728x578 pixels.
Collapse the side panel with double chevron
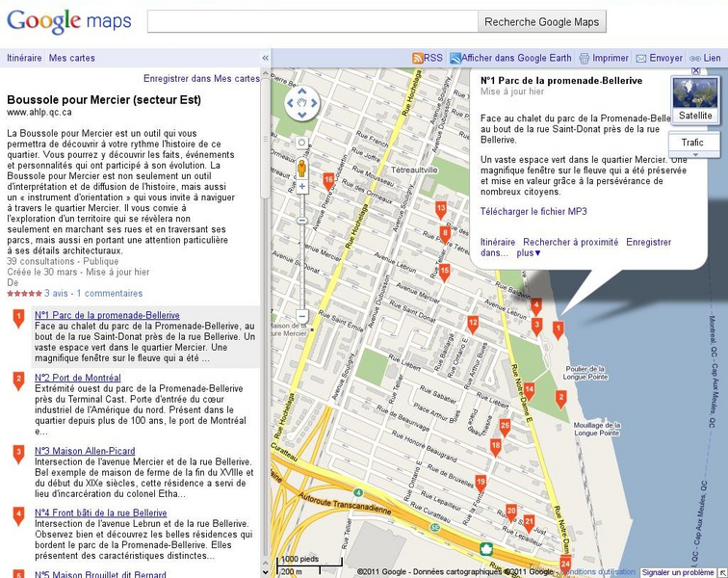click(266, 58)
